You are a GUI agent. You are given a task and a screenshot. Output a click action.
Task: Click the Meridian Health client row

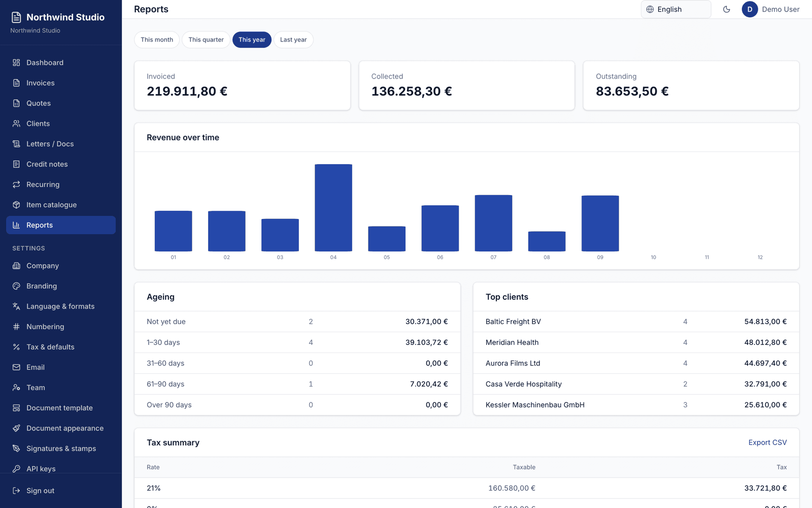636,342
